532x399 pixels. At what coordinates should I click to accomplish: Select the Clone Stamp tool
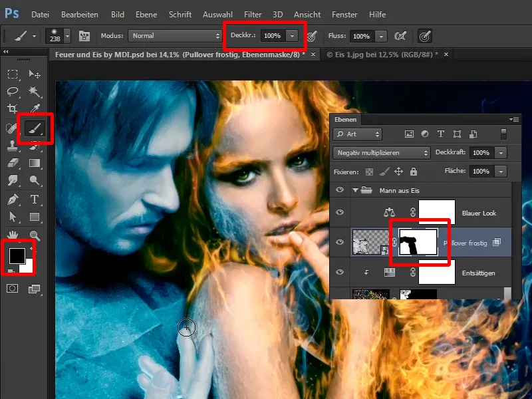pos(13,146)
